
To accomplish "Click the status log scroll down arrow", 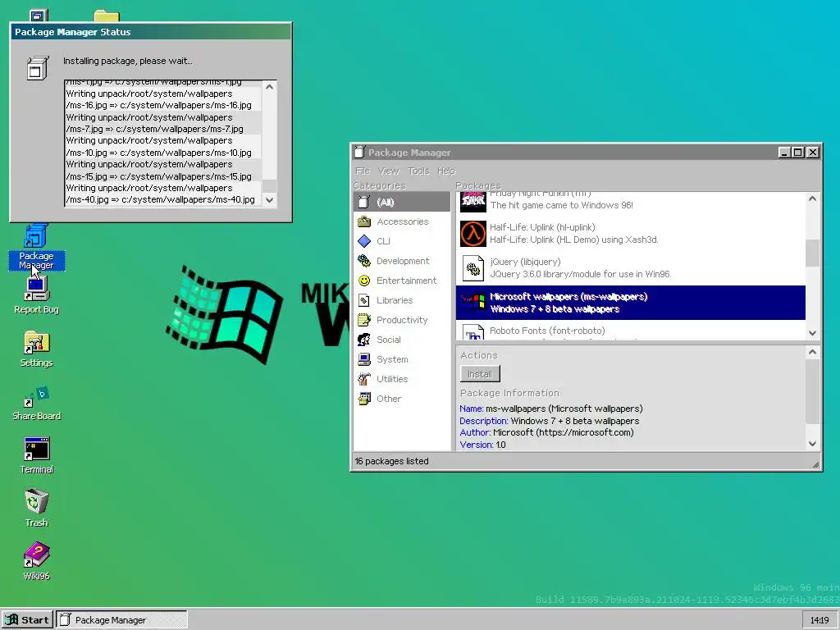I will click(269, 200).
